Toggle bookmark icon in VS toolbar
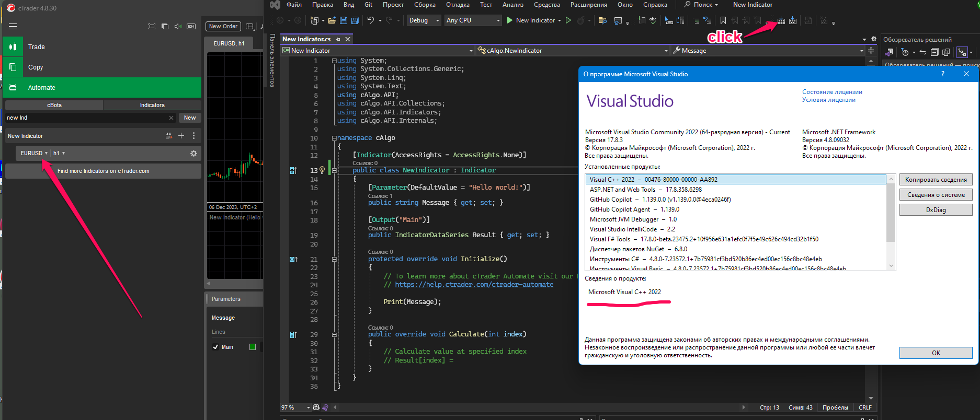980x420 pixels. click(x=723, y=20)
